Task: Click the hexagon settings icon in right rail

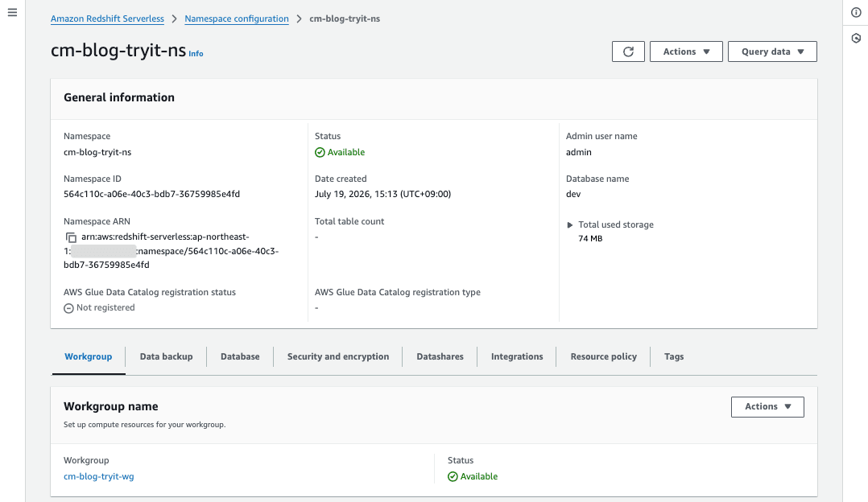Action: click(856, 38)
